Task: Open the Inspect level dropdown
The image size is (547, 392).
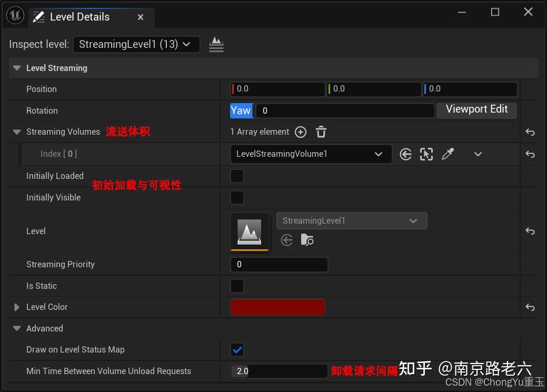Action: coord(136,44)
